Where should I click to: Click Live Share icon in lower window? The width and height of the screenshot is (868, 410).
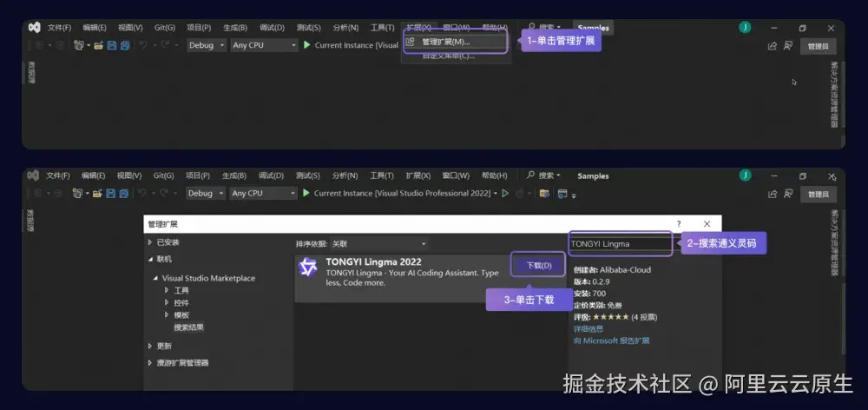773,194
